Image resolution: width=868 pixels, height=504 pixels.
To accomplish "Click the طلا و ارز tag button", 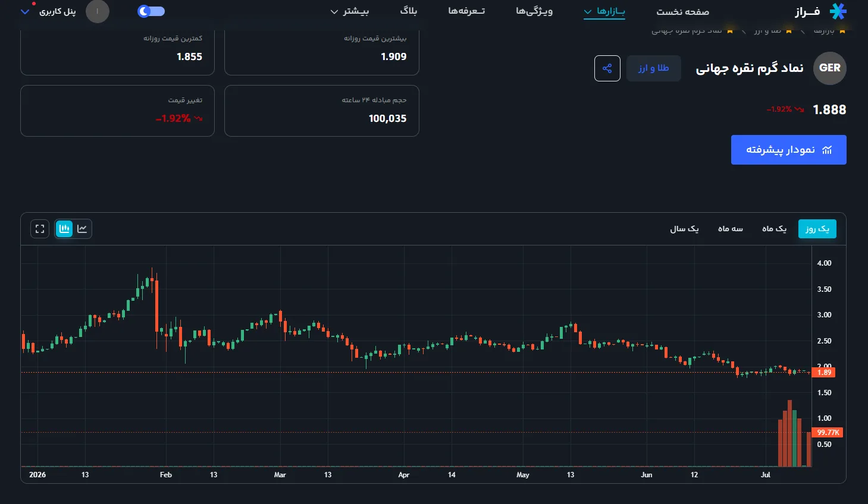I will (654, 68).
